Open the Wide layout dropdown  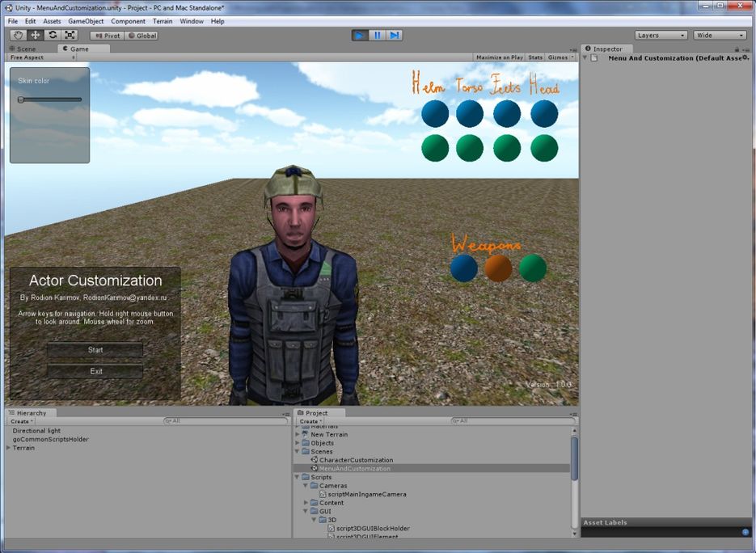click(720, 36)
